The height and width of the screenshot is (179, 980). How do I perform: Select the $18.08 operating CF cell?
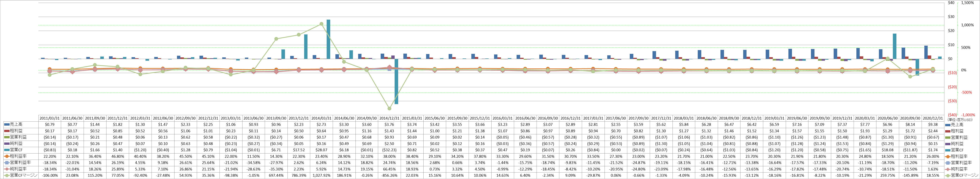(x=888, y=150)
